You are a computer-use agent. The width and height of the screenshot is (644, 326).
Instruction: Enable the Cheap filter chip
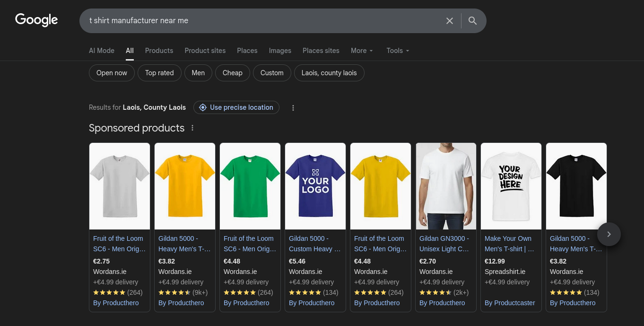point(232,73)
